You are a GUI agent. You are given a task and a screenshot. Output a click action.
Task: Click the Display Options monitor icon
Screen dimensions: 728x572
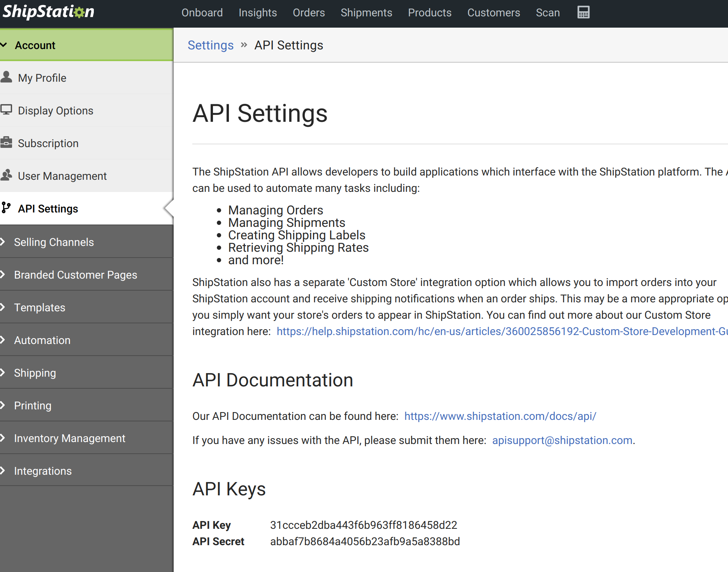[x=6, y=110]
